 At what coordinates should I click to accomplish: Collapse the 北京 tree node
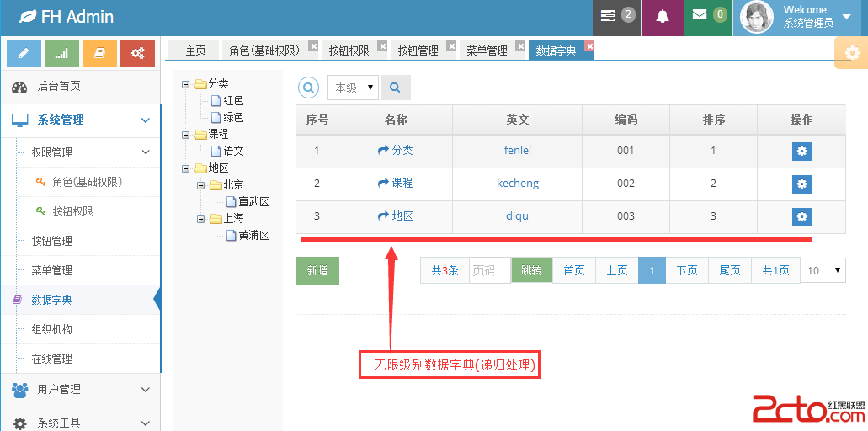click(x=201, y=185)
